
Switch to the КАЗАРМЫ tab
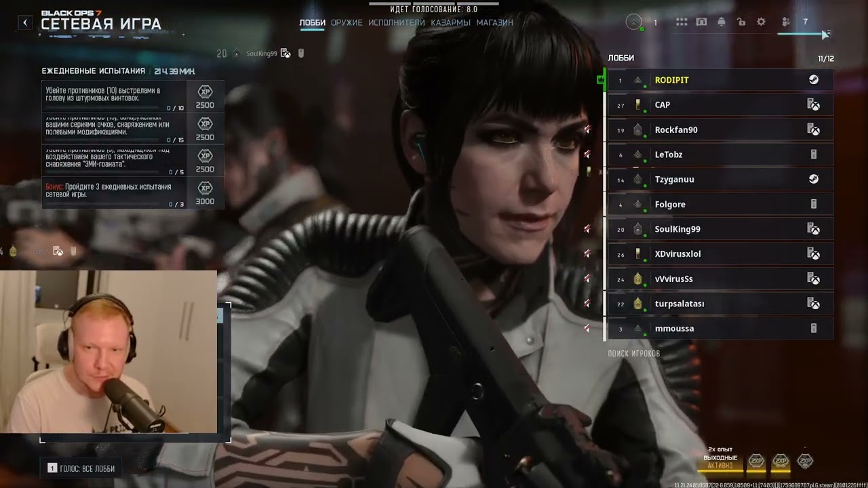(451, 22)
